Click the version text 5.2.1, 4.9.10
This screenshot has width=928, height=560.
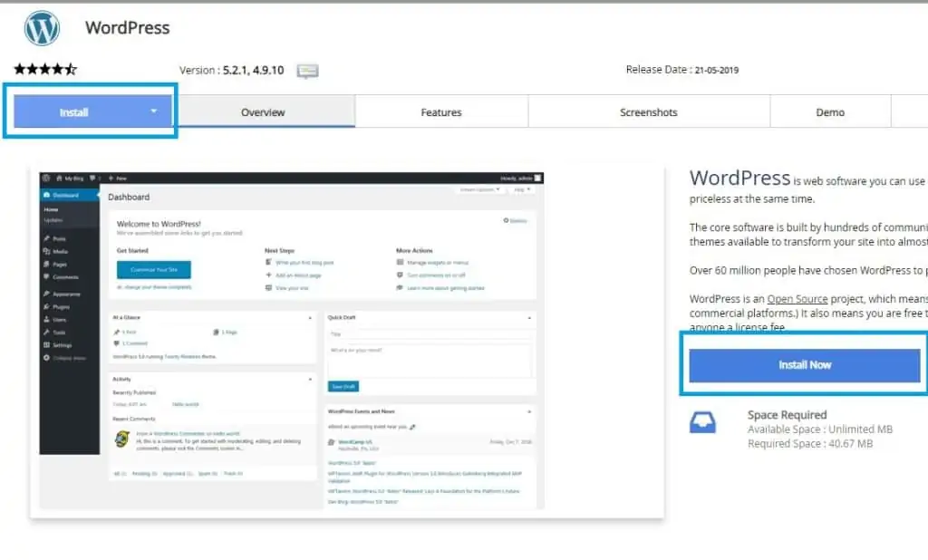click(x=254, y=71)
